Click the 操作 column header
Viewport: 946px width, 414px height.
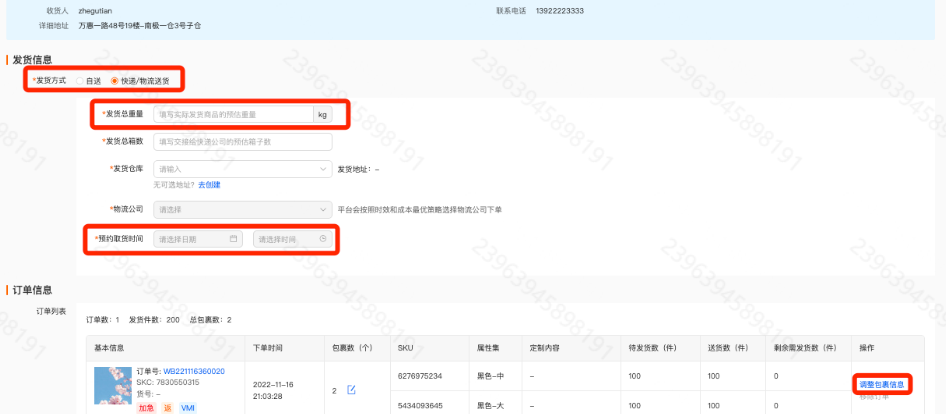866,348
